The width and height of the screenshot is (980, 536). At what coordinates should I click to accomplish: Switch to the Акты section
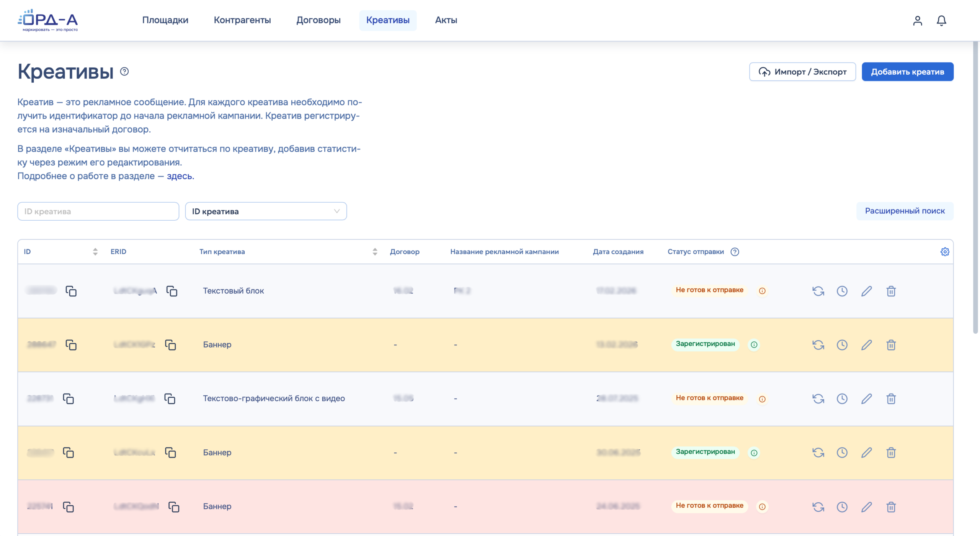pos(446,20)
